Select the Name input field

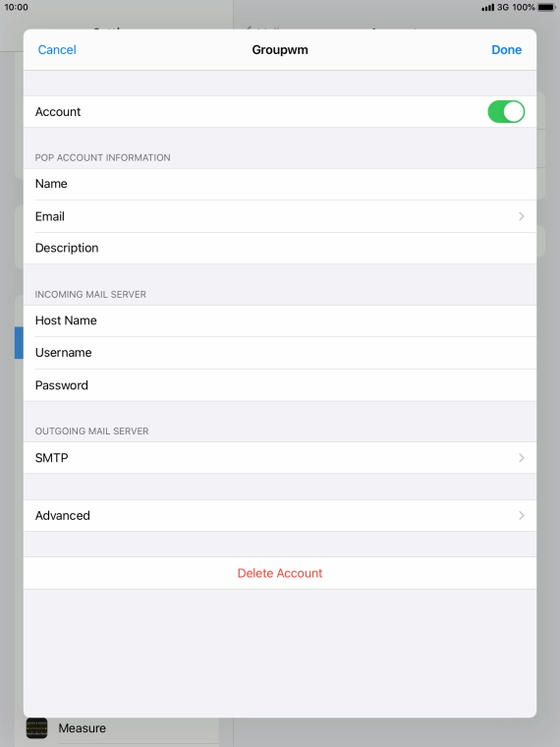click(280, 184)
